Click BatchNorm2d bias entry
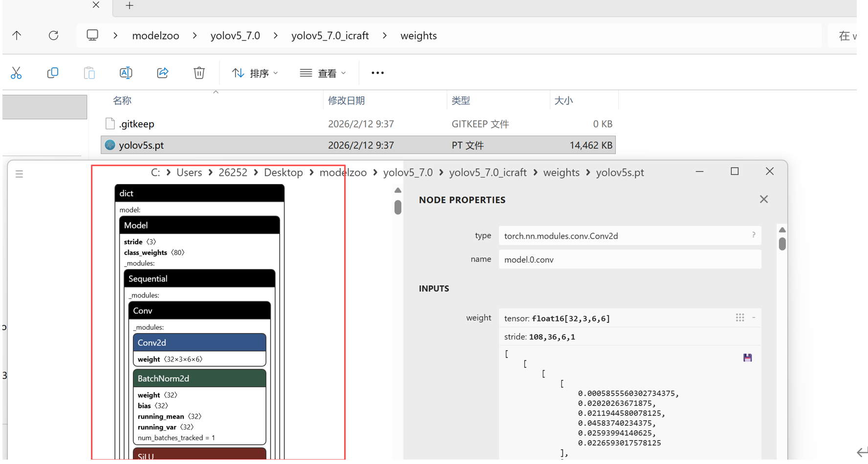This screenshot has width=868, height=464. 153,406
